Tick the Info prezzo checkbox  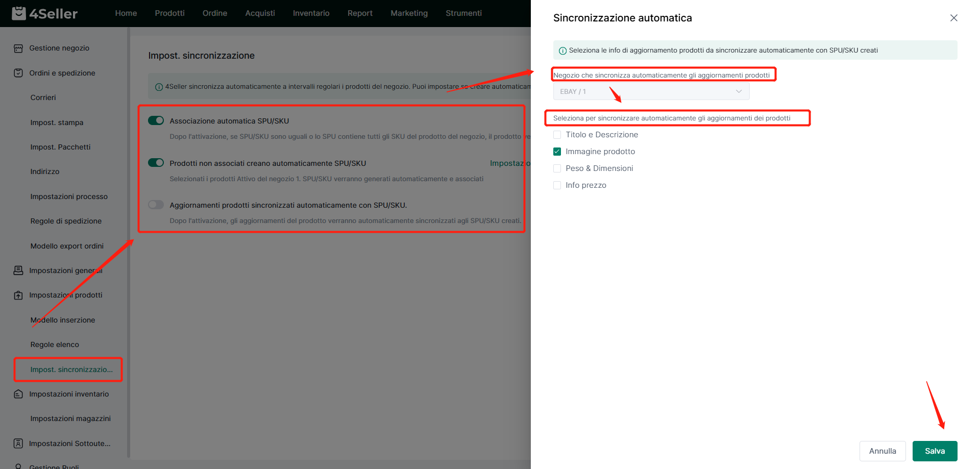[x=557, y=185]
